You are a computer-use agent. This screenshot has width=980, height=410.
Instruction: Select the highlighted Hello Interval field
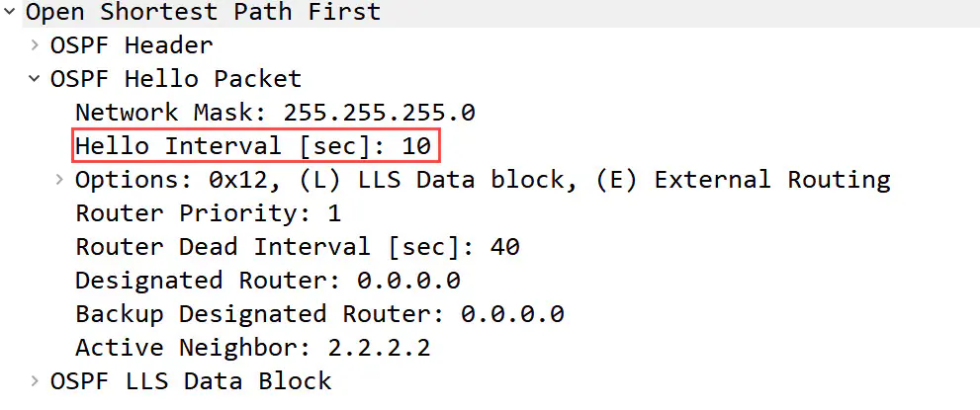(x=253, y=146)
